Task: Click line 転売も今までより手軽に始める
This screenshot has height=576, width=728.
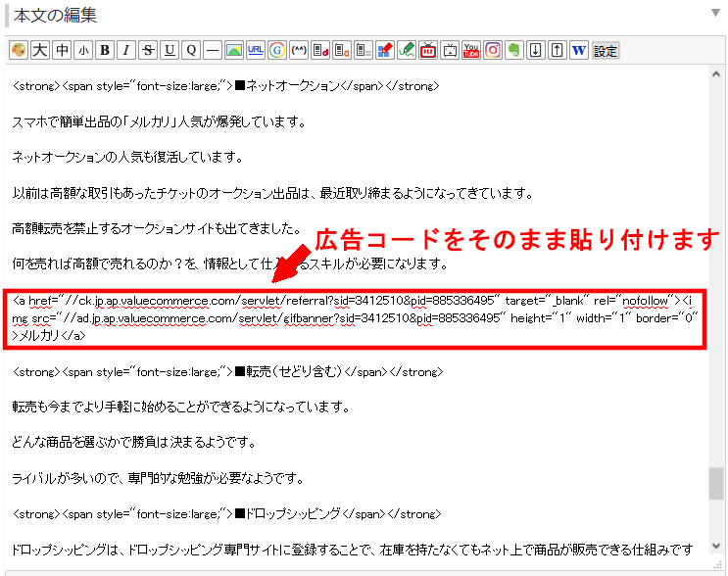Action: pyautogui.click(x=181, y=407)
